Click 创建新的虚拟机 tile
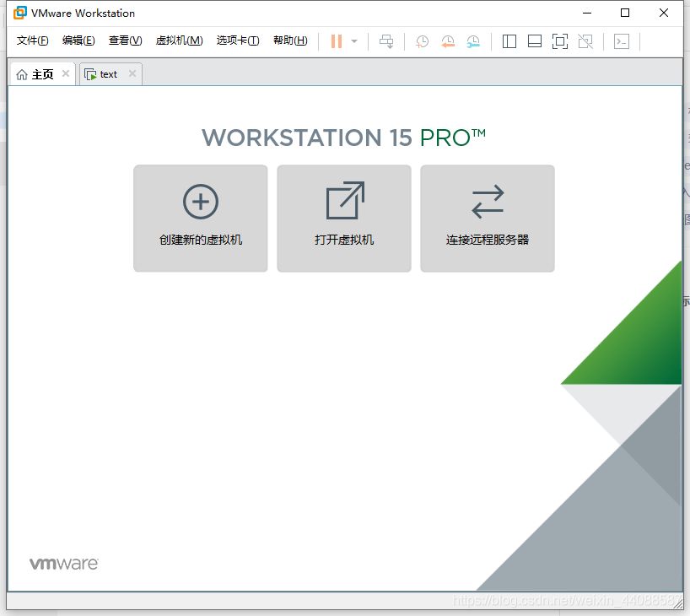This screenshot has height=616, width=690. [x=201, y=219]
